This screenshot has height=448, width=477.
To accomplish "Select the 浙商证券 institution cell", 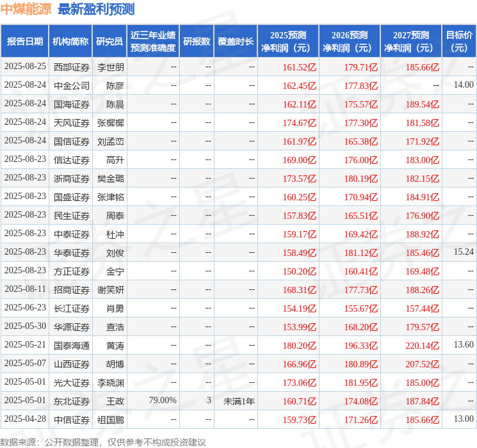I will (72, 179).
